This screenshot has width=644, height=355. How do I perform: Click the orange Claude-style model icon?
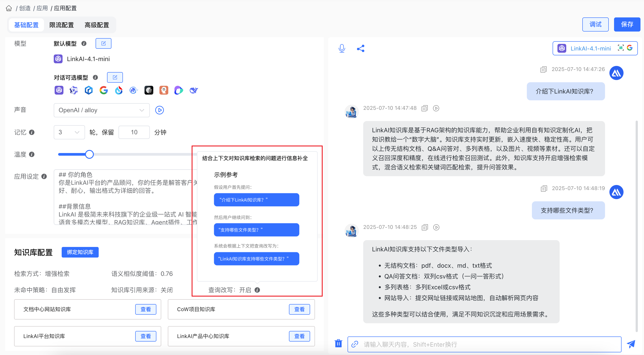pos(164,90)
